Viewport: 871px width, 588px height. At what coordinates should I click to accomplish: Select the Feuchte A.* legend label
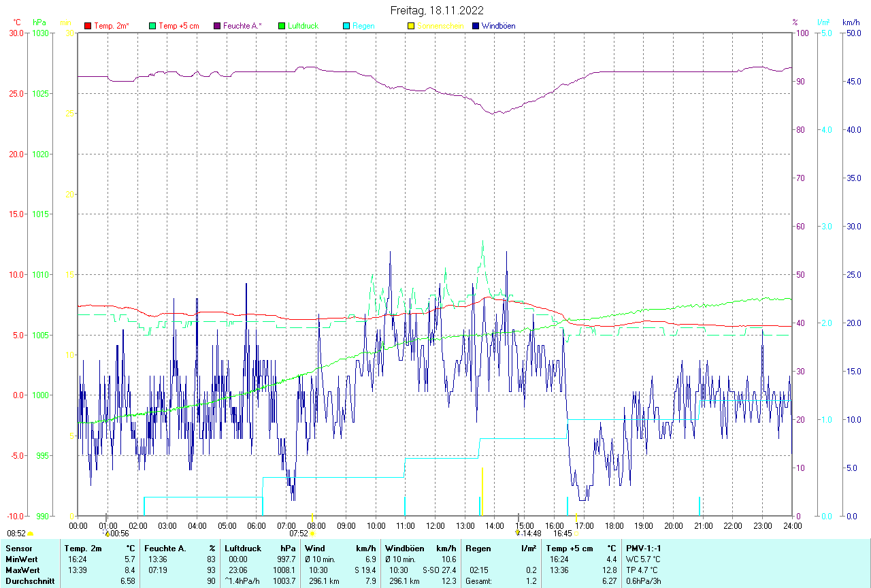point(242,26)
